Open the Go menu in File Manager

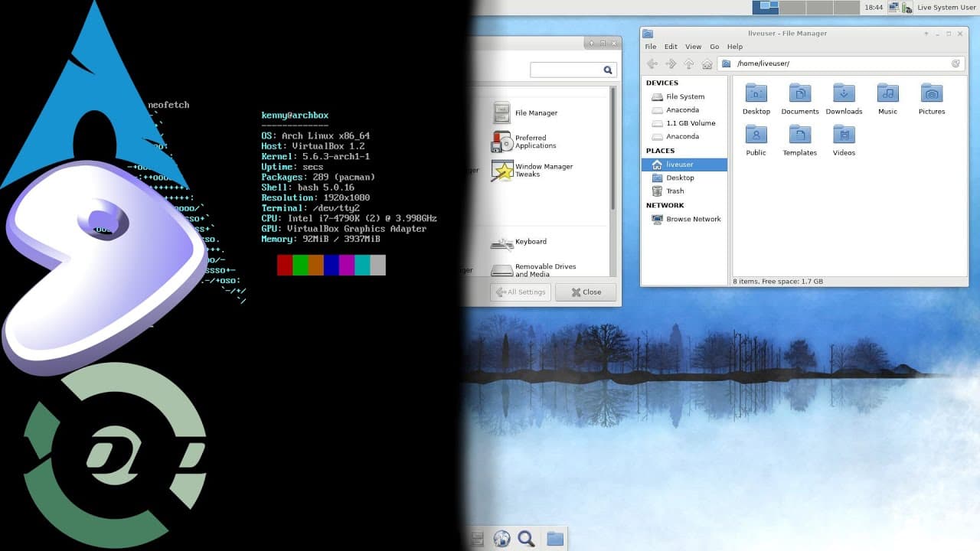tap(714, 47)
